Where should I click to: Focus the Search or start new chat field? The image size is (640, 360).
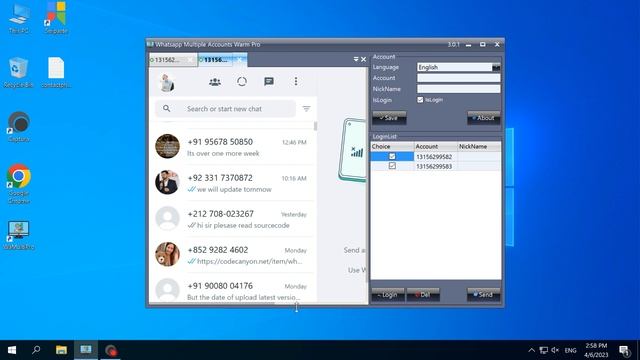tap(225, 109)
